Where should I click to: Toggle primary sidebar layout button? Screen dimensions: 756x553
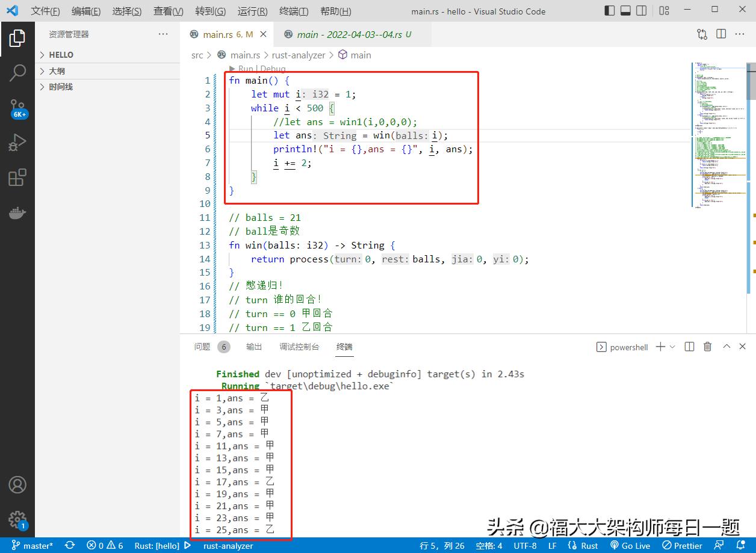click(x=610, y=10)
